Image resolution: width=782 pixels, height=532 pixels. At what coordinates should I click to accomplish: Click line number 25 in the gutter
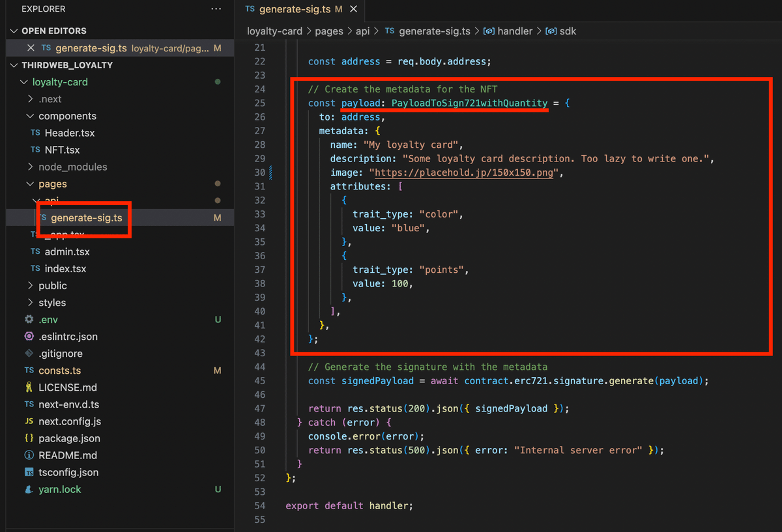coord(259,103)
